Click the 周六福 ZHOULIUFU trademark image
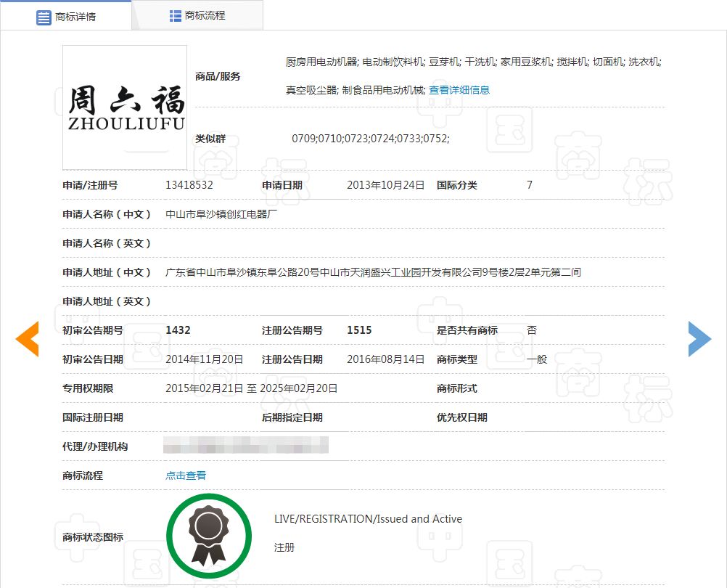 pyautogui.click(x=125, y=107)
